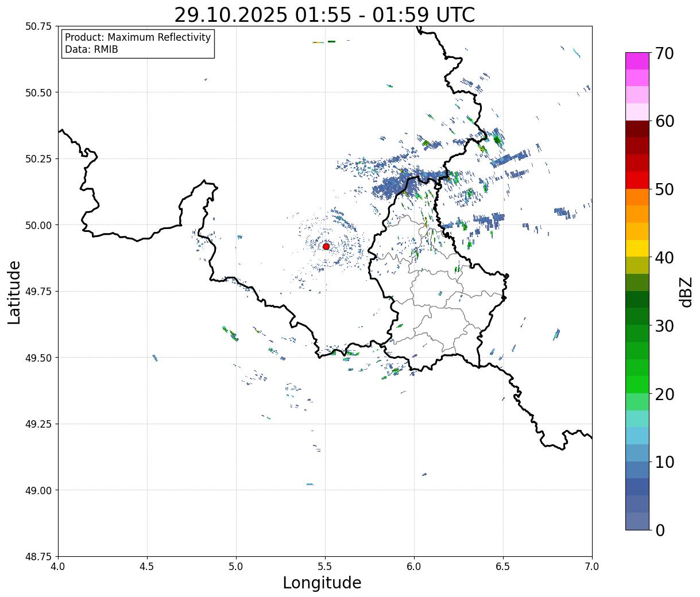
Task: Click the latitude tick label 49.50
Action: (x=38, y=358)
